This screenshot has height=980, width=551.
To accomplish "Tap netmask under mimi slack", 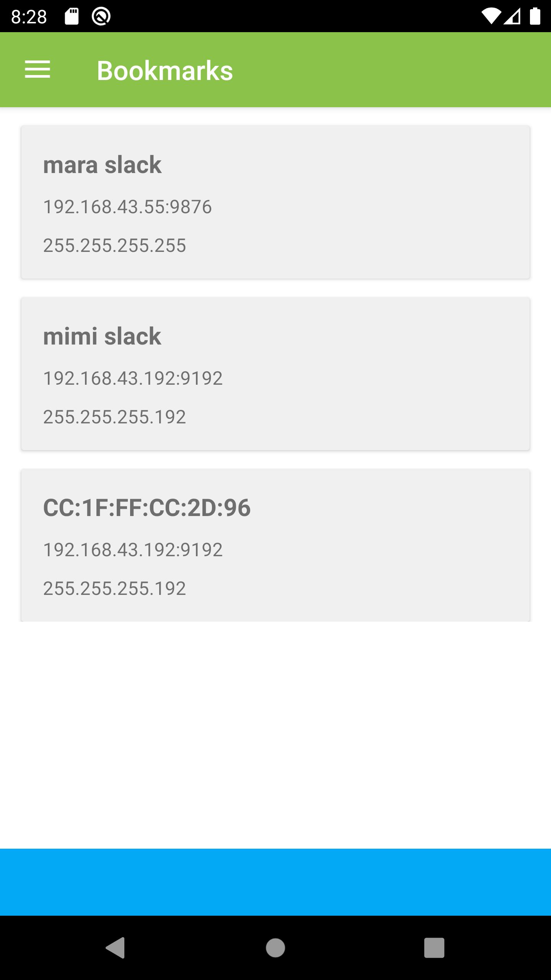I will [x=114, y=417].
